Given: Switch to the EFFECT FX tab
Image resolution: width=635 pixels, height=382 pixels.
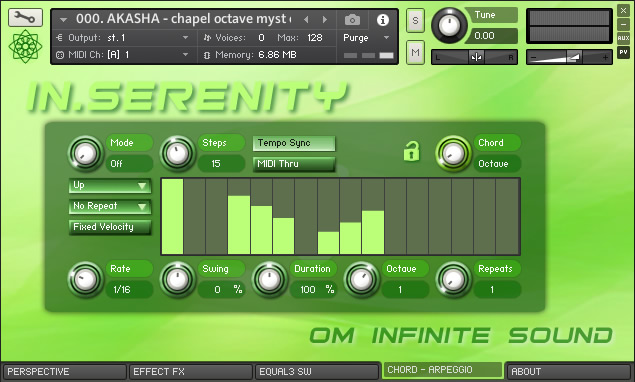Looking at the screenshot, I should coord(190,371).
